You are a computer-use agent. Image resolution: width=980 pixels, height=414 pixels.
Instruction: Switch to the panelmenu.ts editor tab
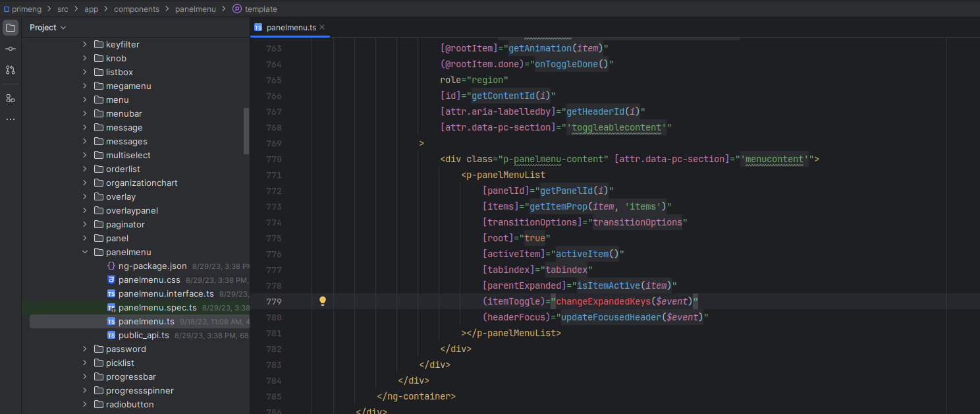click(290, 28)
